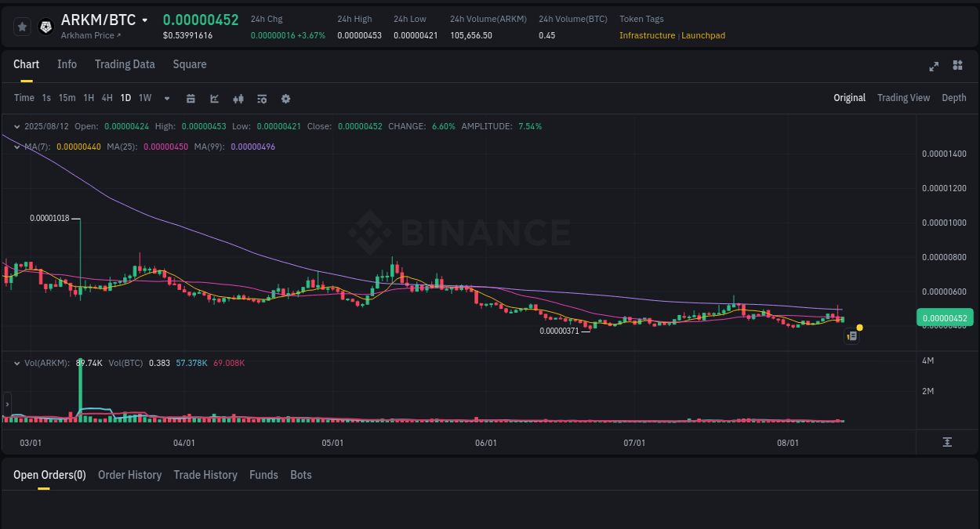
Task: Open the Order History tab
Action: tap(129, 475)
